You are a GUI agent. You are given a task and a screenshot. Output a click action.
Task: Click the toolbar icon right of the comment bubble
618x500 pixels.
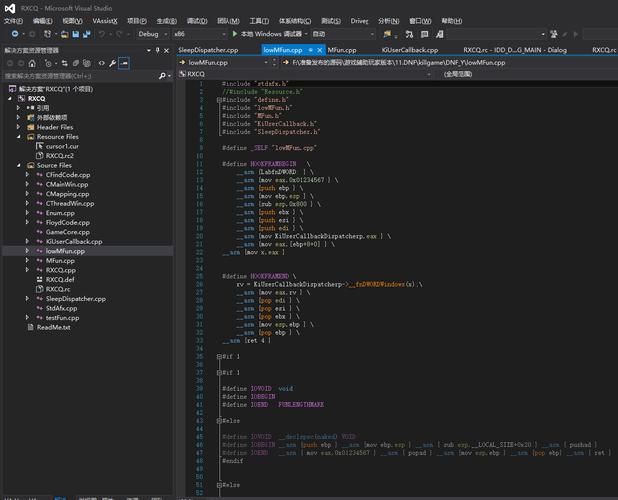tap(439, 34)
